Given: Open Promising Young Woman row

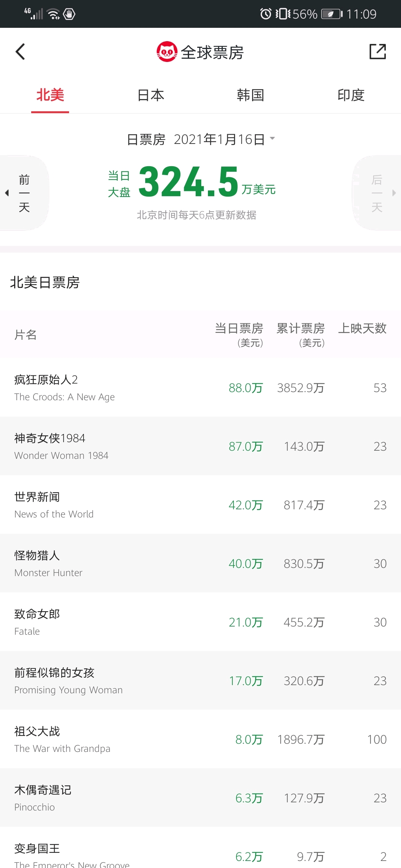Looking at the screenshot, I should (200, 681).
